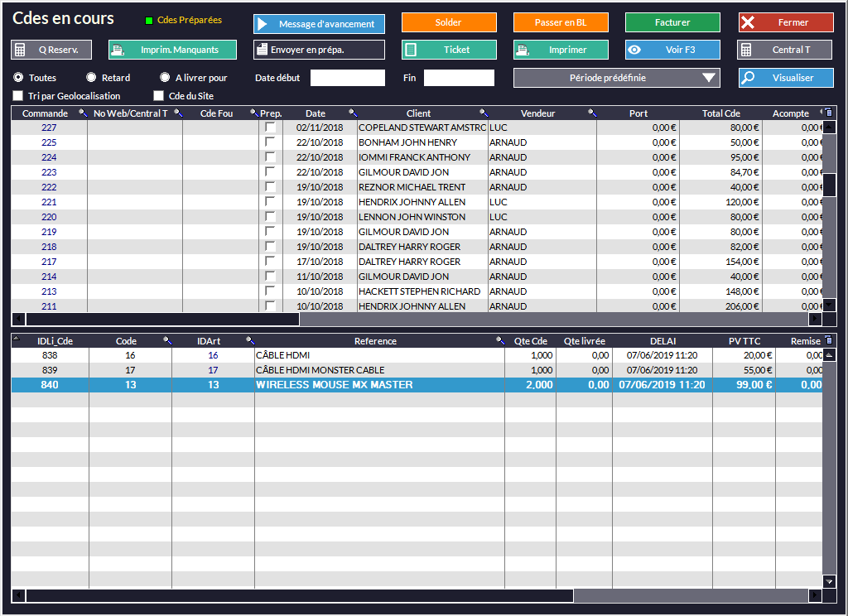The width and height of the screenshot is (848, 616).
Task: Click the play arrow on Message d'avancement
Action: tap(263, 24)
